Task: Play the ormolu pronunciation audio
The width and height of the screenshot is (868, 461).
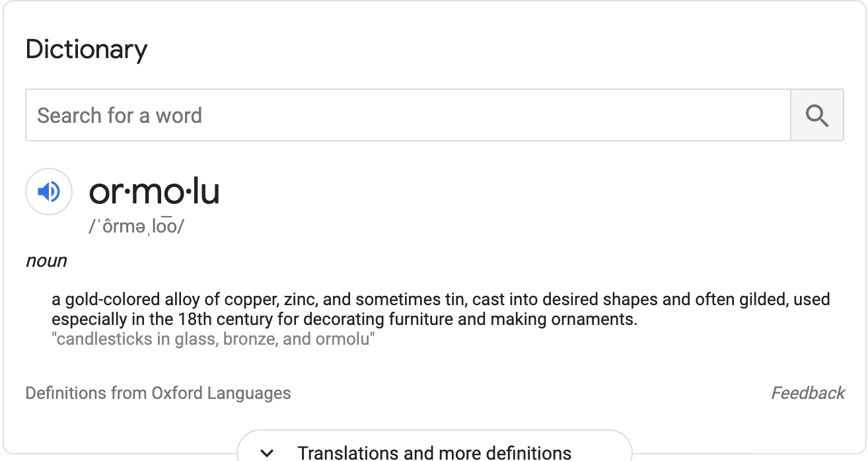Action: coord(48,192)
